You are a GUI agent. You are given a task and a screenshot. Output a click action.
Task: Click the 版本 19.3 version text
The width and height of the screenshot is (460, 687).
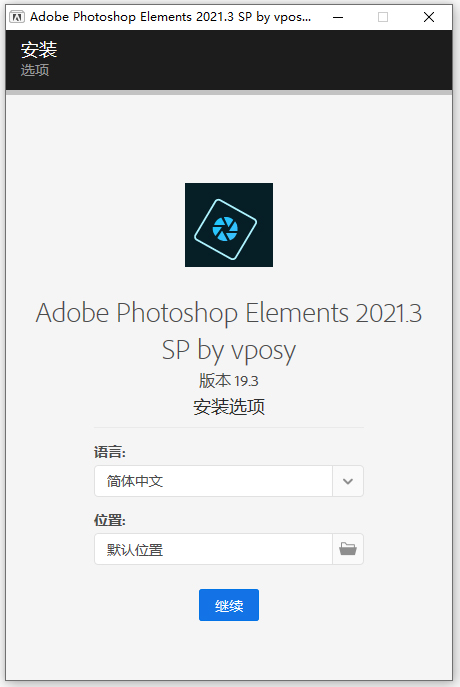229,381
